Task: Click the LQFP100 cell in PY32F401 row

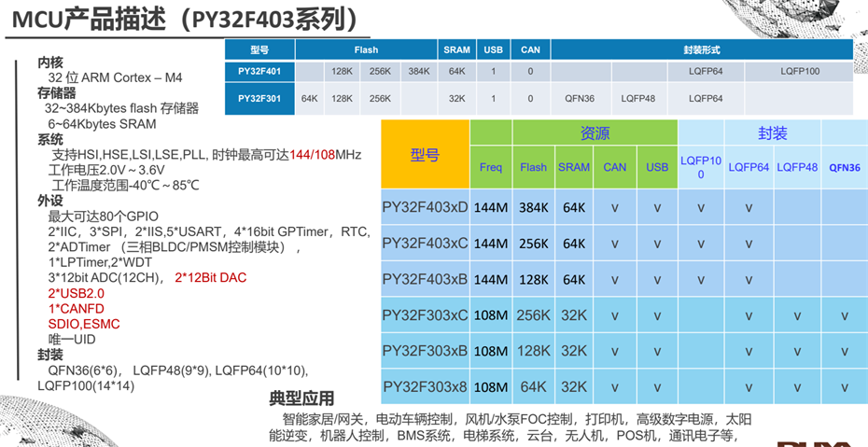Action: pos(801,71)
